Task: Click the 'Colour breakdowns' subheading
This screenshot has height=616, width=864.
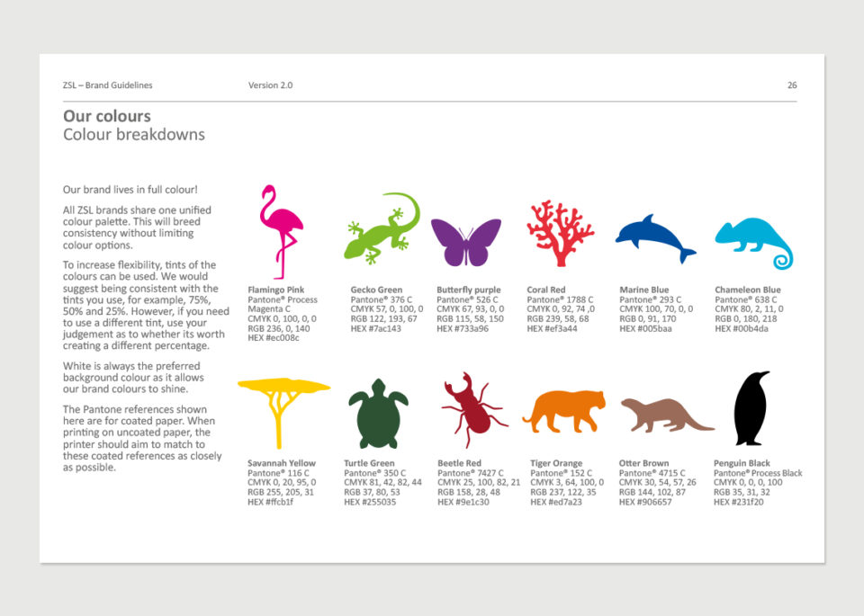Action: tap(134, 135)
